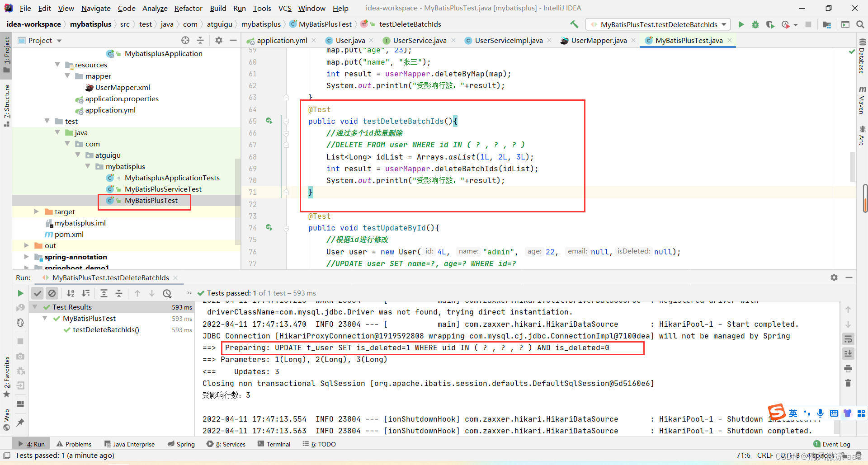
Task: Click the Clear All trash icon in console
Action: tap(848, 383)
